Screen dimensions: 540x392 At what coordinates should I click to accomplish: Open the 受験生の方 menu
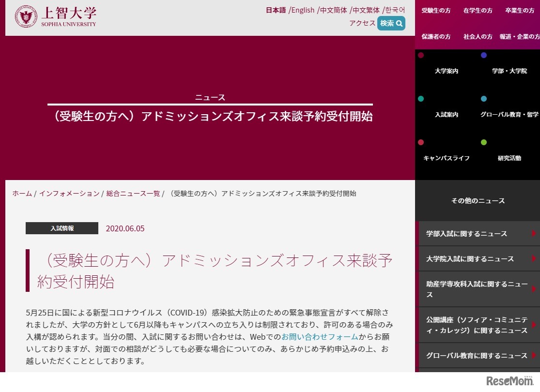point(435,10)
